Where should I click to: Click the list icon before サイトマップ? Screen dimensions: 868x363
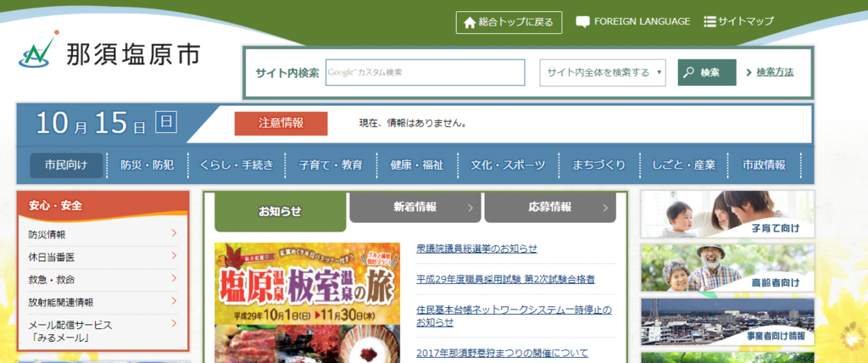pos(709,22)
